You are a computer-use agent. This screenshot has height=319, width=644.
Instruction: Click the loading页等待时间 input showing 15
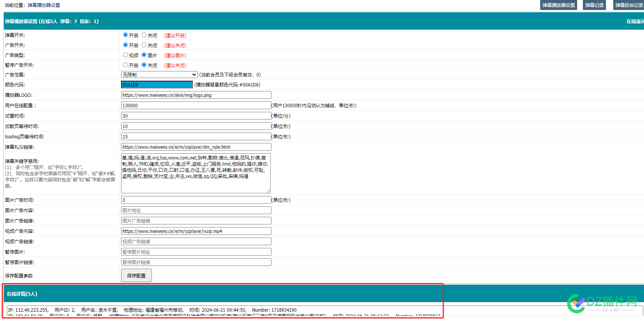click(x=196, y=136)
